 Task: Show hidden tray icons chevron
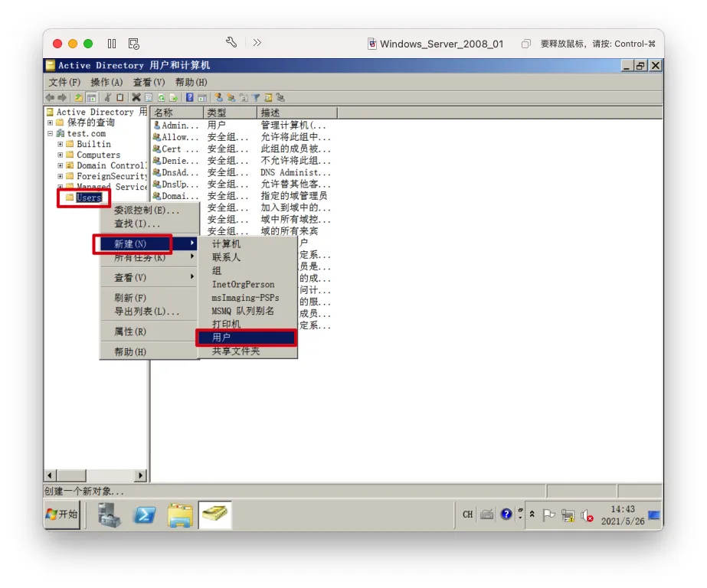coord(532,514)
